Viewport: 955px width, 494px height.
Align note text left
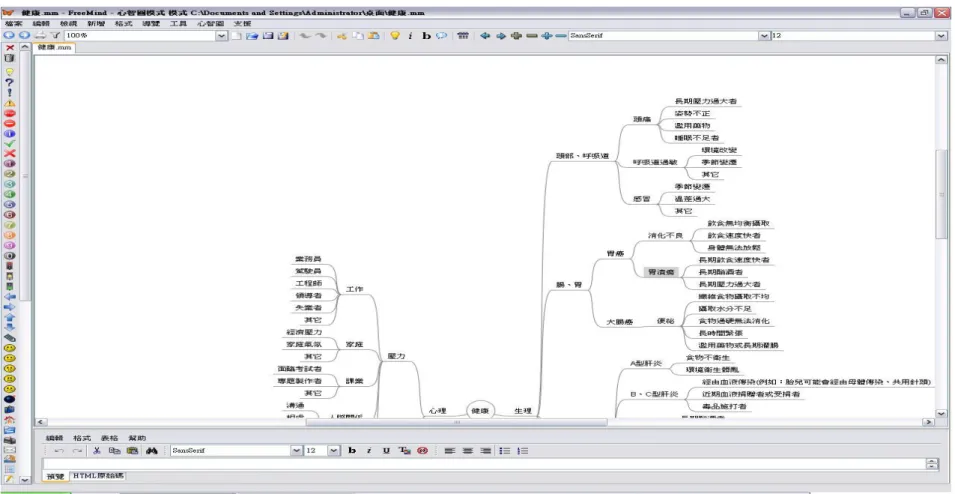(449, 451)
